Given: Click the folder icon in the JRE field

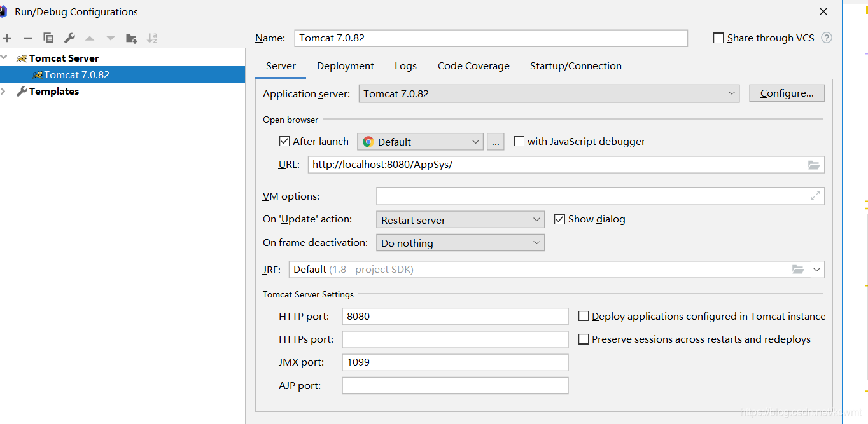Looking at the screenshot, I should 798,270.
